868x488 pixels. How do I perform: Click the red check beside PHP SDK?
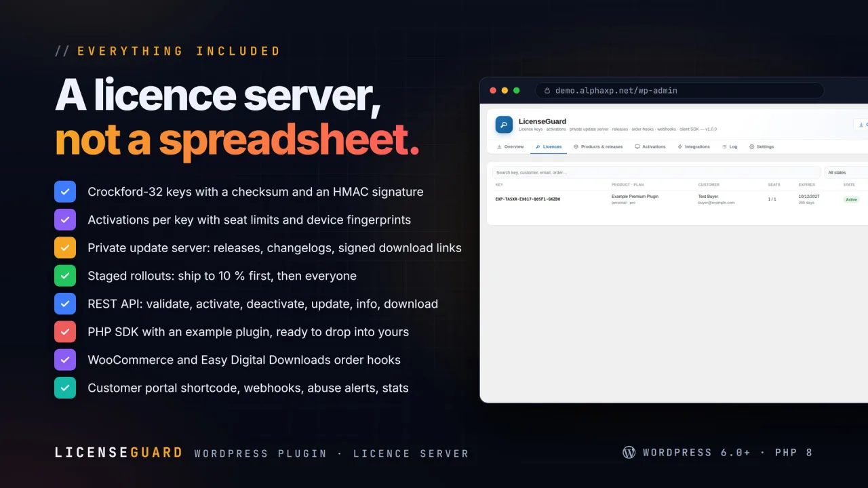65,332
